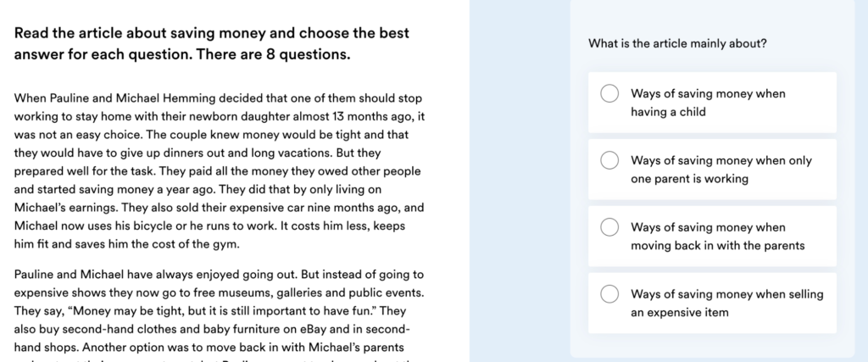This screenshot has height=362, width=868.
Task: Mark radio circle for 'selling an expensive item'
Action: (x=609, y=294)
